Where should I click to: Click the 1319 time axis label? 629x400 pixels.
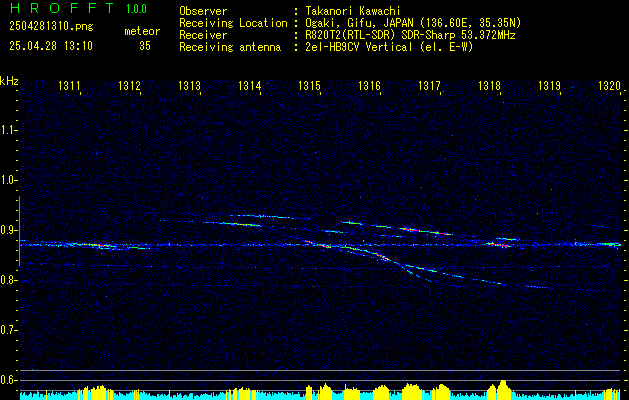coord(549,85)
